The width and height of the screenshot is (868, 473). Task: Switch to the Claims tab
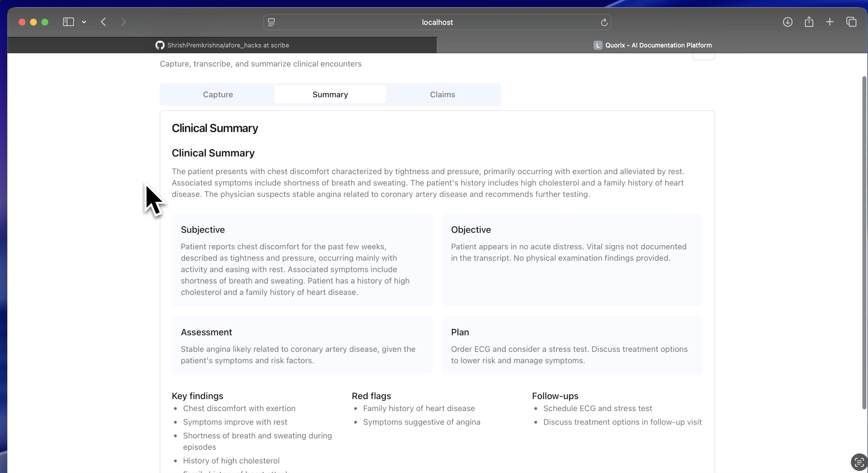pyautogui.click(x=442, y=94)
